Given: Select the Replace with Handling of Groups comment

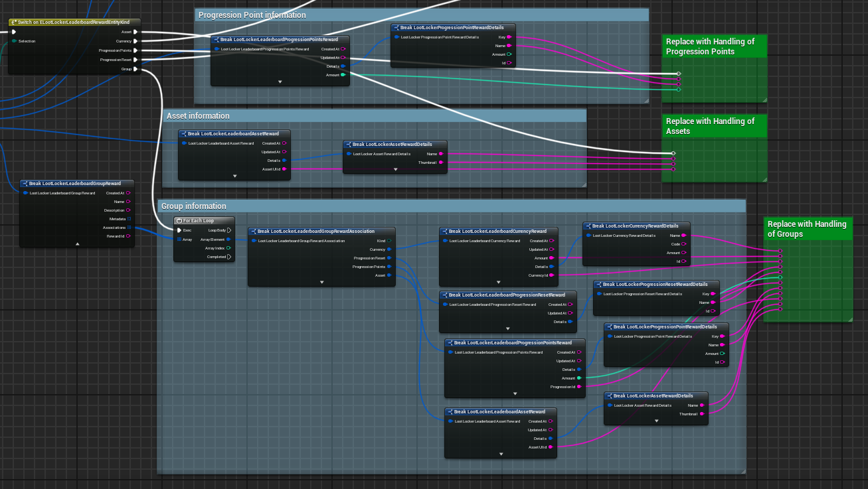Looking at the screenshot, I should tap(807, 229).
